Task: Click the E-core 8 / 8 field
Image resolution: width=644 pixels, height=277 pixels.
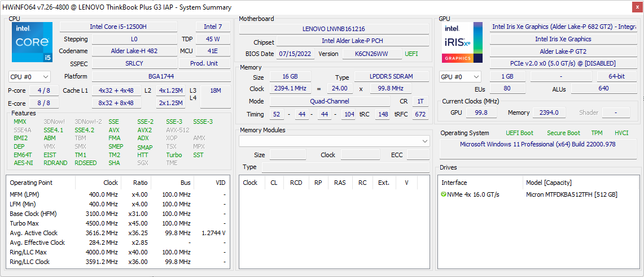Action: coord(45,103)
